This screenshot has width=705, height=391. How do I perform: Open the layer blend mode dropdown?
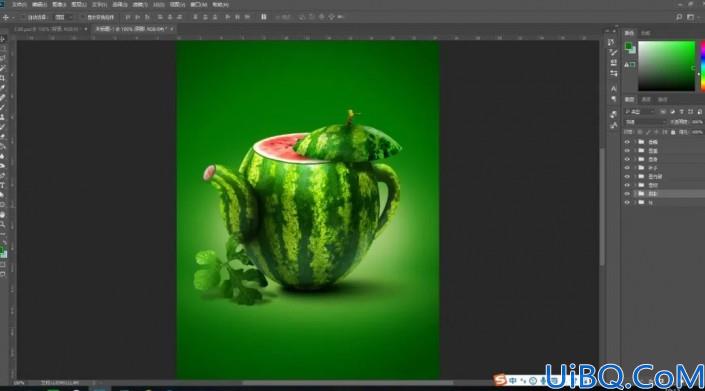coord(645,122)
